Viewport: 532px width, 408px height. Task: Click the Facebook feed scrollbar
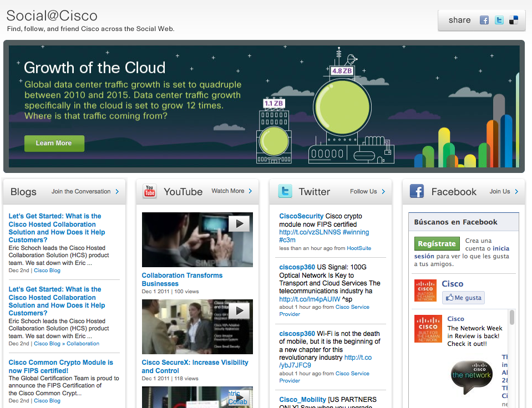(x=511, y=318)
